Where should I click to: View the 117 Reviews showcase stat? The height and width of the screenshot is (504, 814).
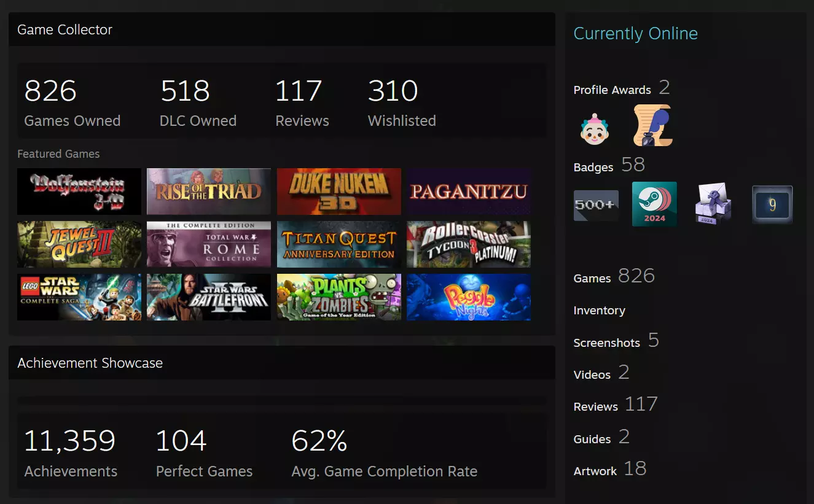click(x=302, y=103)
